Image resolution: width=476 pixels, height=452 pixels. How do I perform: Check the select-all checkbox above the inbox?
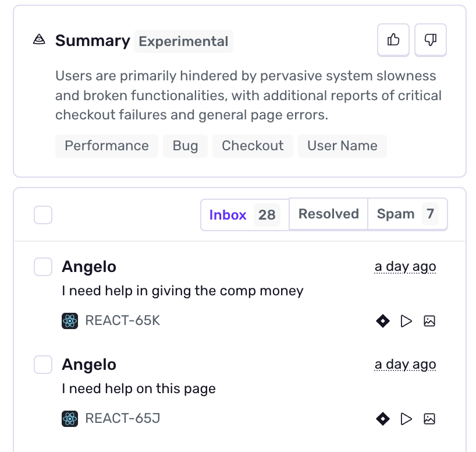click(42, 215)
